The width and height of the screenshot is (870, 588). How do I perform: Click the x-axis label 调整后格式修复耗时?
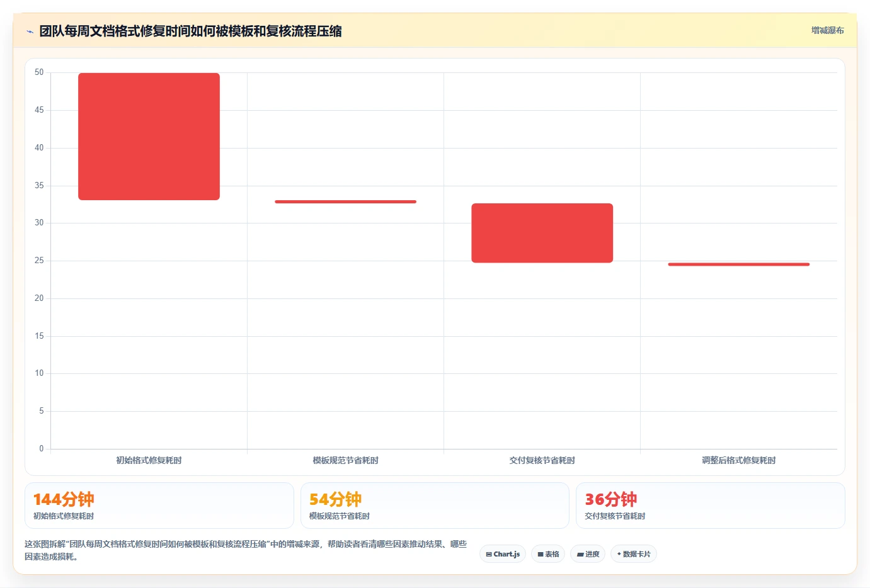[x=738, y=460]
